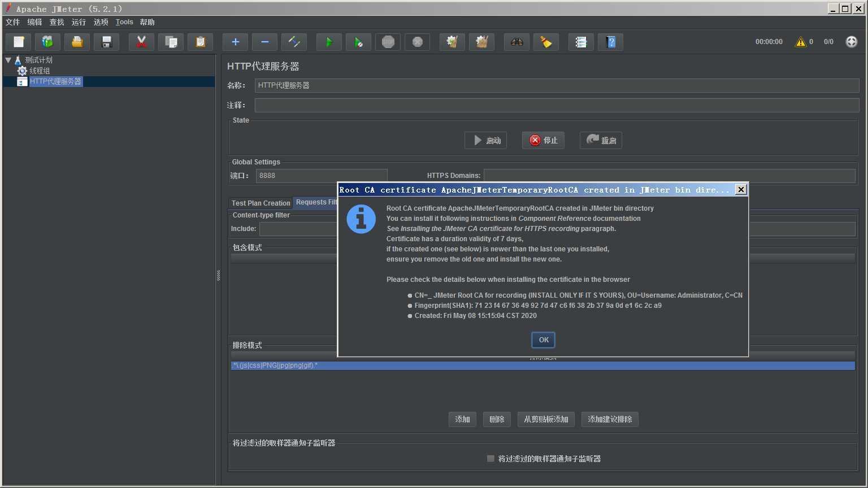The width and height of the screenshot is (868, 488).
Task: Click Start no pauses toolbar icon
Action: 359,42
